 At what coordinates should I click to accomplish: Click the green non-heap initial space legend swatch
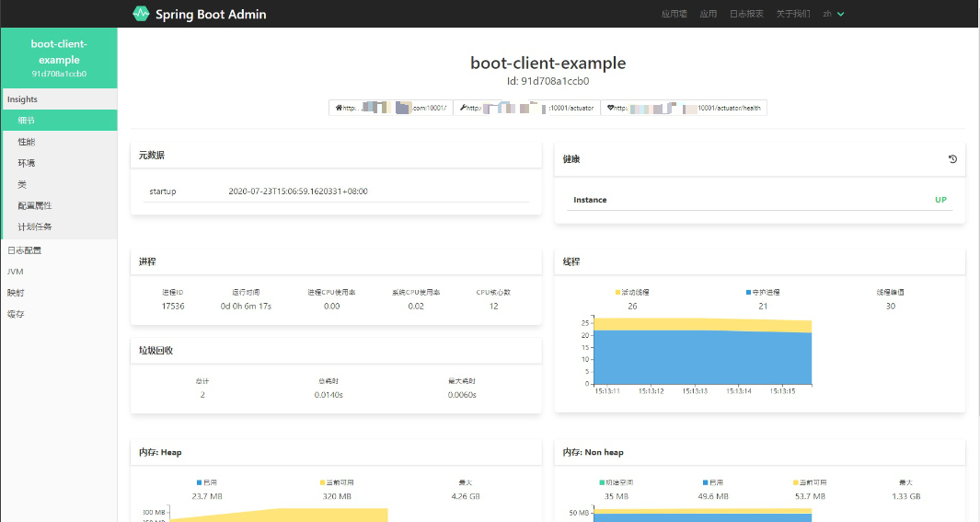(602, 482)
